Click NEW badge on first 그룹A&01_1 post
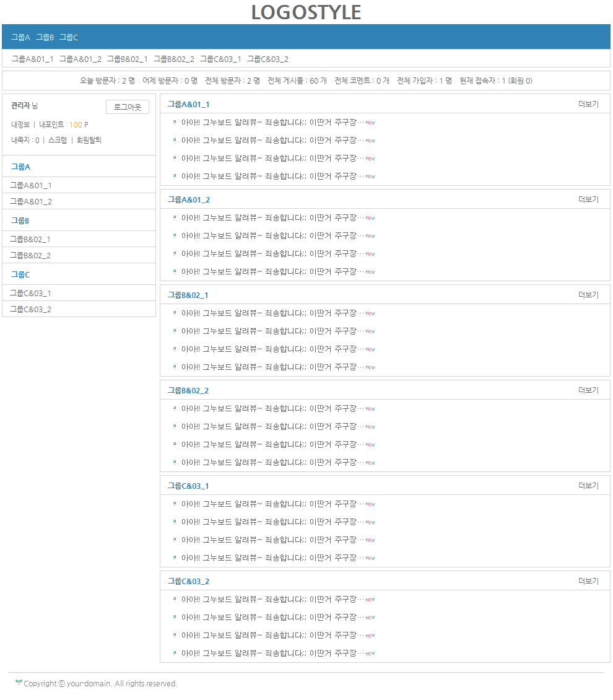 (370, 123)
